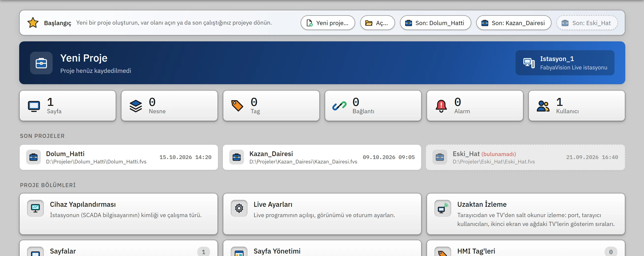Open the Uzaktan İzleme section card
644x256 pixels.
(526, 214)
